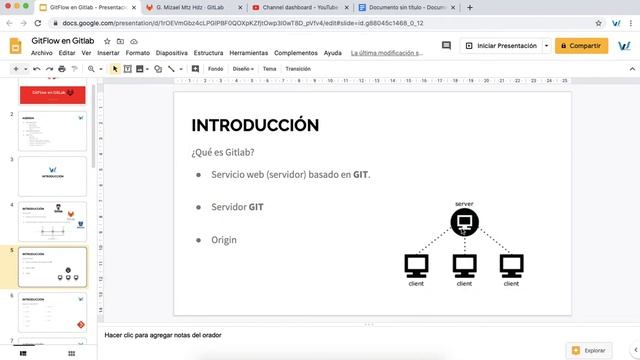Screen dimensions: 640x360
Task: Open the Diseño layout dropdown
Action: click(243, 69)
